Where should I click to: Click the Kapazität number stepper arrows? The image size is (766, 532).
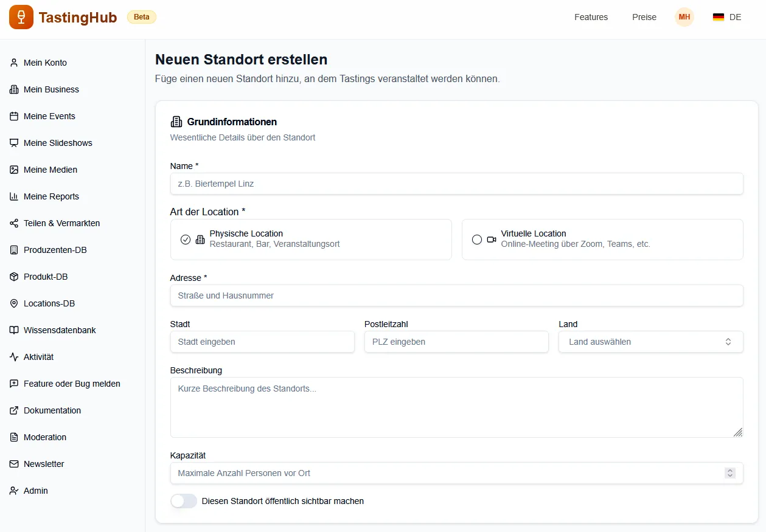pyautogui.click(x=730, y=473)
